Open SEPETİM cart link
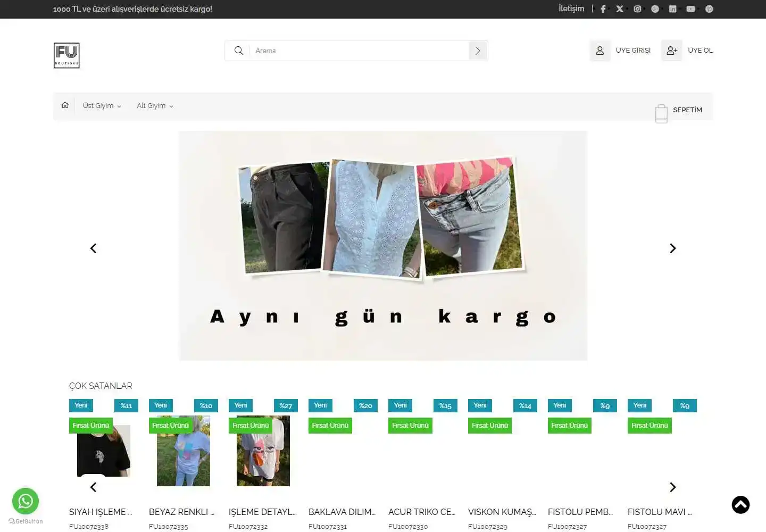This screenshot has width=766, height=532. 687,110
